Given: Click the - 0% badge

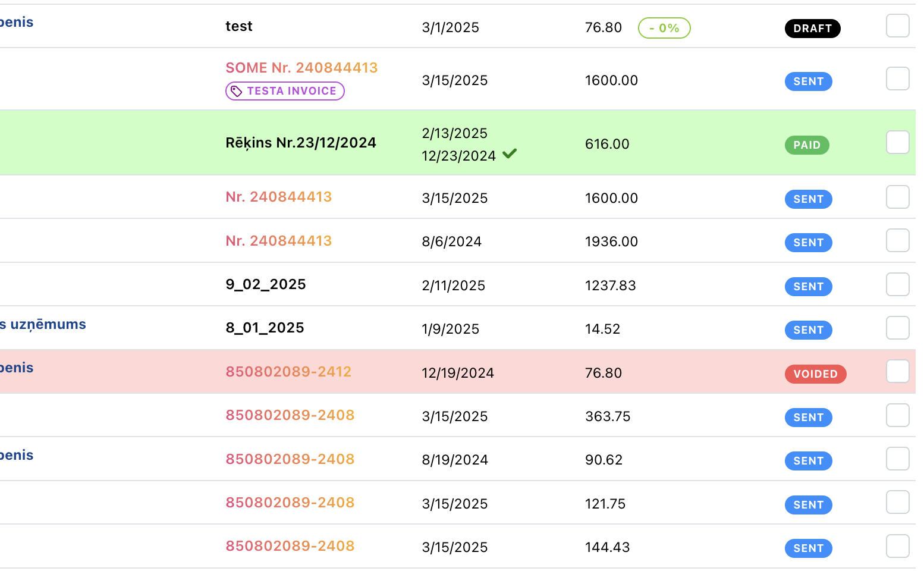Looking at the screenshot, I should click(664, 28).
